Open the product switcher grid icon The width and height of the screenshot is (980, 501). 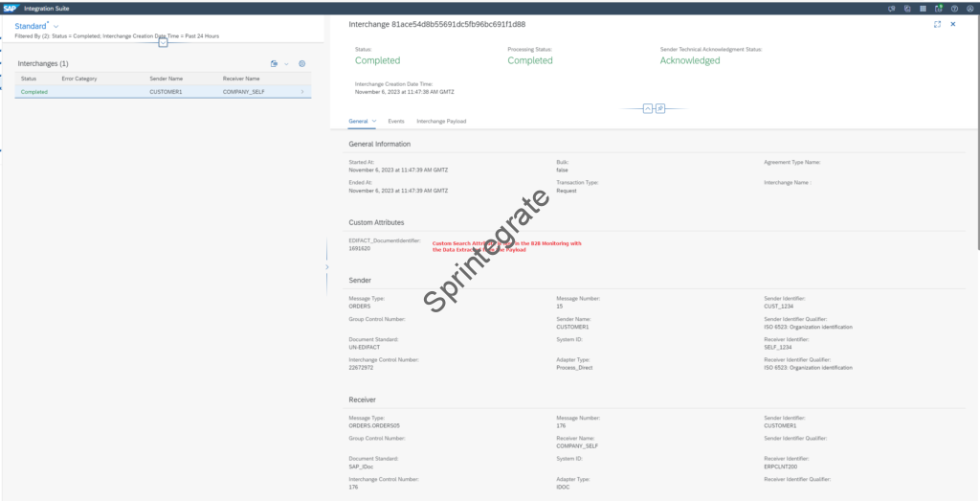[923, 8]
